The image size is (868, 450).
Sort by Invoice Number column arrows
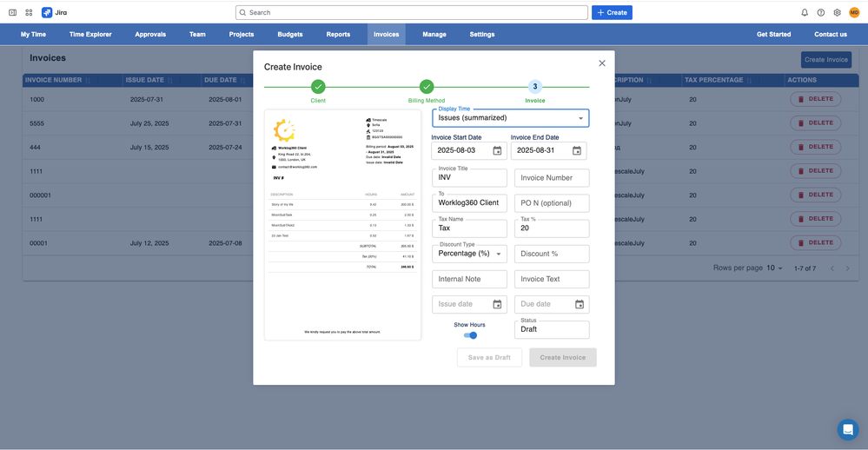pyautogui.click(x=88, y=80)
